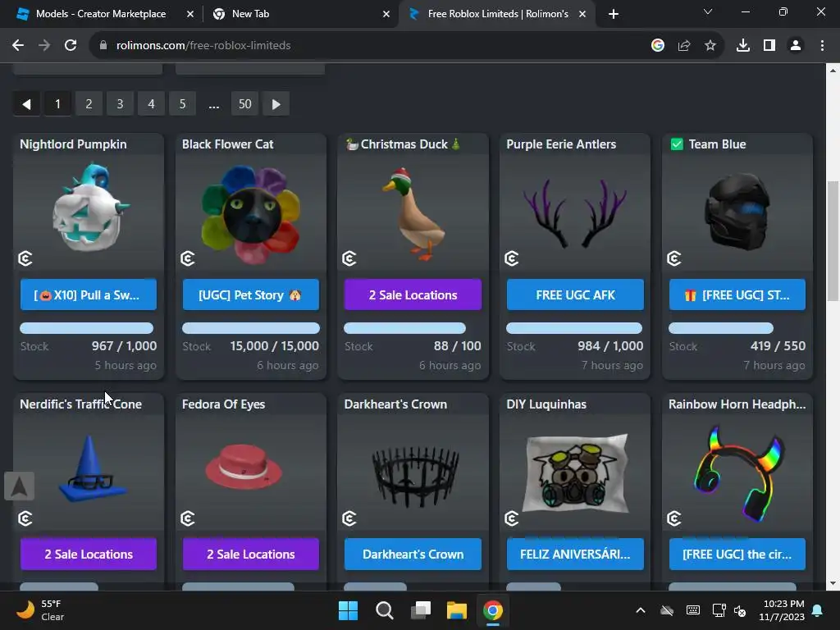
Task: Expand the tab search chevron
Action: pos(708,11)
